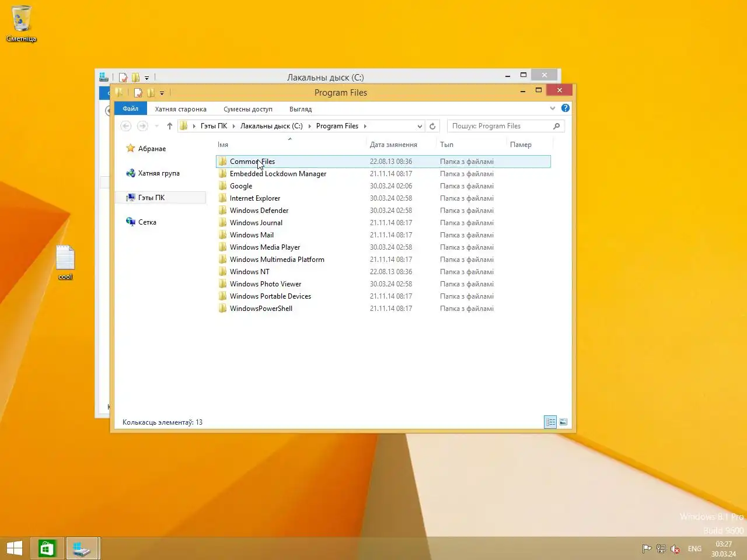Click the Back navigation arrow
Image resolution: width=747 pixels, height=560 pixels.
[x=126, y=126]
